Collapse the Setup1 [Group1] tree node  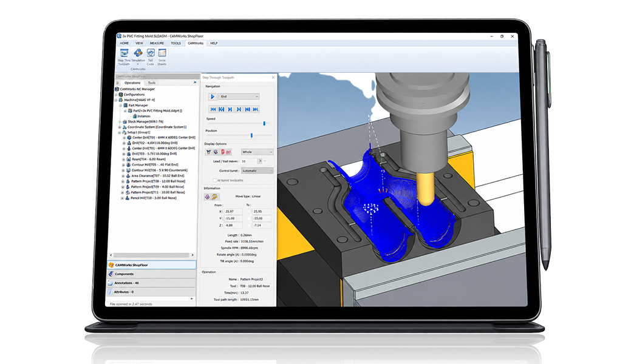[120, 132]
